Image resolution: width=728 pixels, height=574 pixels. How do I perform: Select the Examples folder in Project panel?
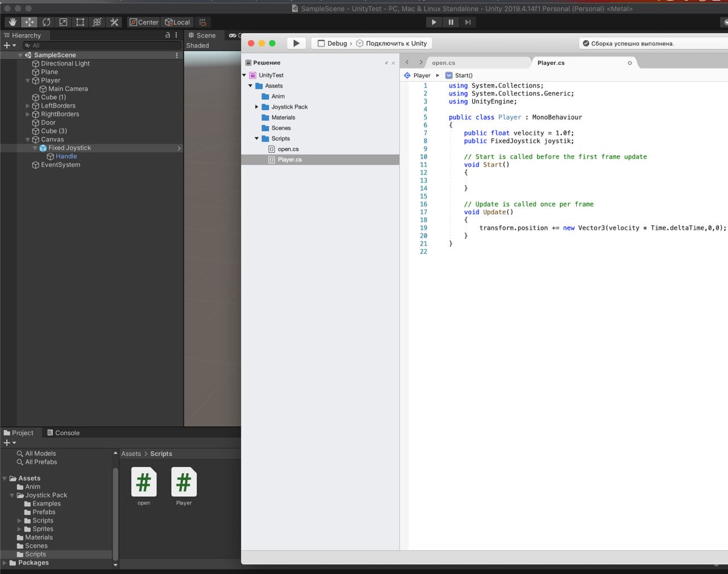click(47, 504)
